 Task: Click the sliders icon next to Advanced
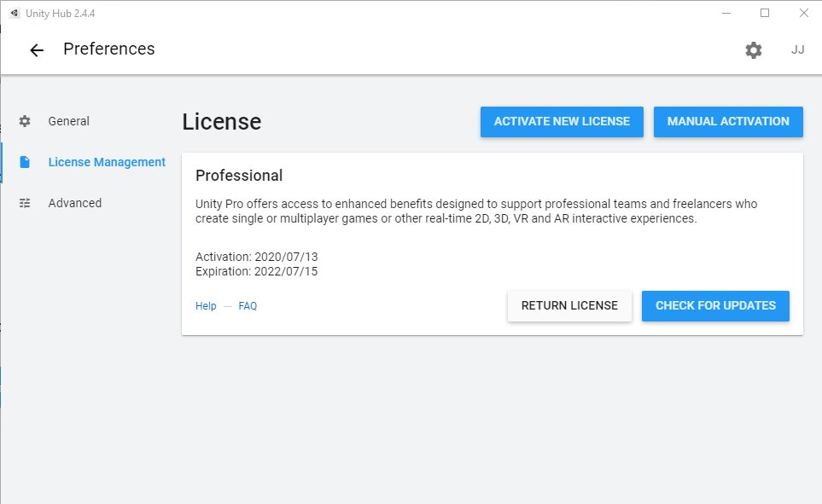25,203
